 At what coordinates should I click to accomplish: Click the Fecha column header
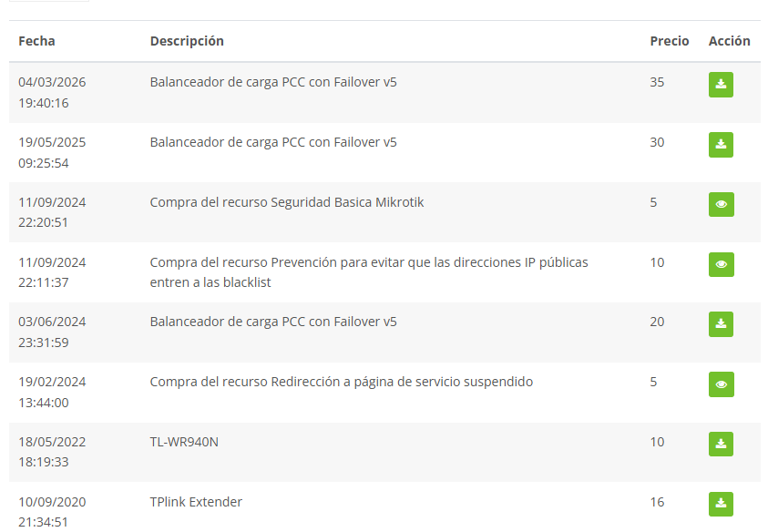36,41
